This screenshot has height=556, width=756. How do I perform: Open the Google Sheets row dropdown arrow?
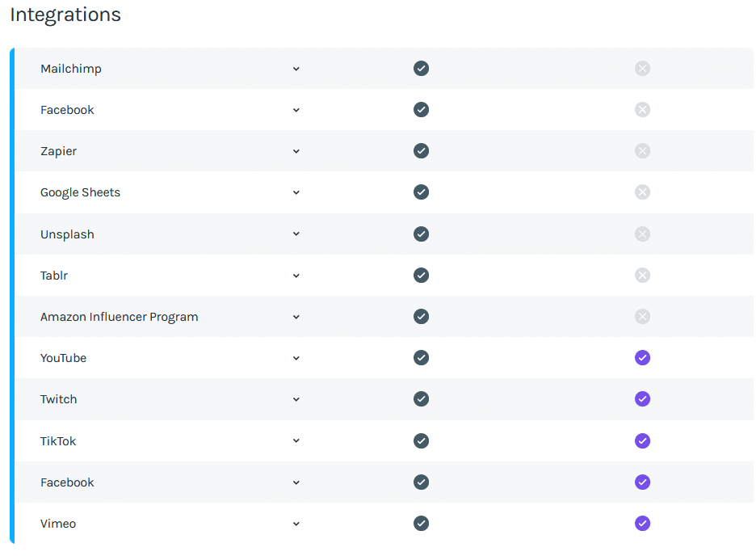pos(296,192)
